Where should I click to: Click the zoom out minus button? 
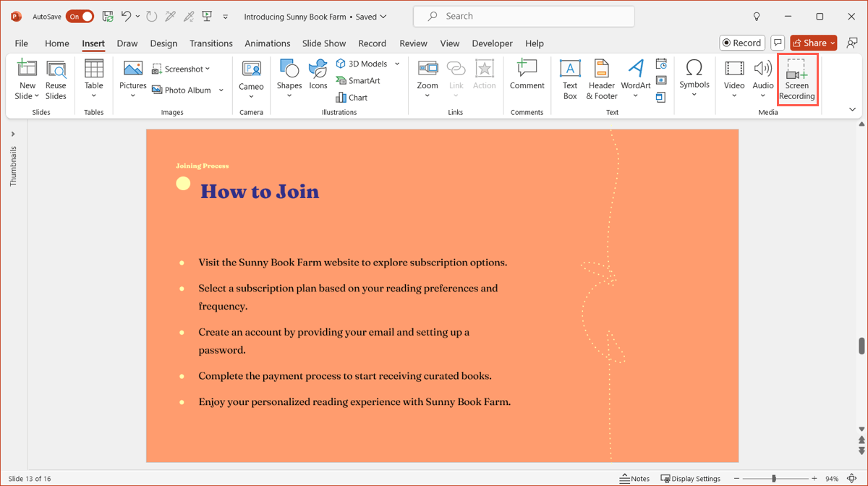[736, 479]
